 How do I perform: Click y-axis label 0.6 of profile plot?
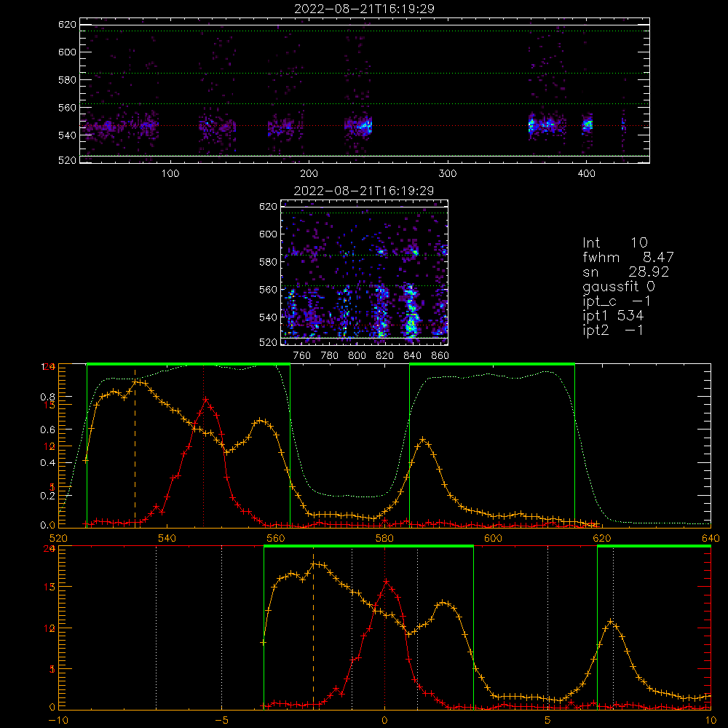(x=47, y=430)
